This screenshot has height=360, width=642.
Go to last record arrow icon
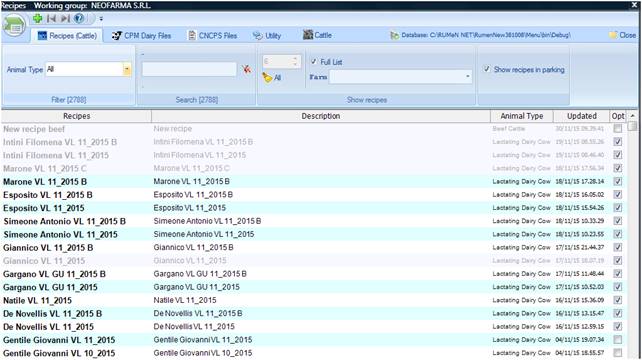click(65, 18)
